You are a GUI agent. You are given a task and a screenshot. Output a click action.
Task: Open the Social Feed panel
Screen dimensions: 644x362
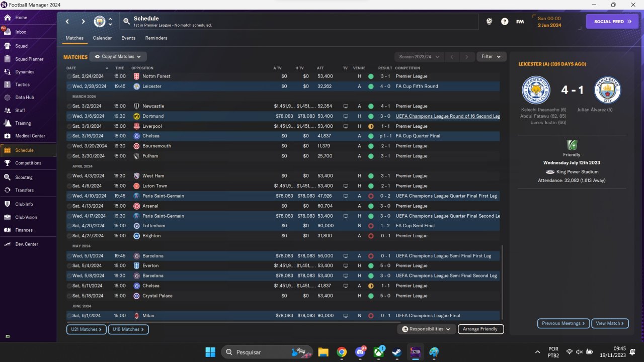click(612, 22)
